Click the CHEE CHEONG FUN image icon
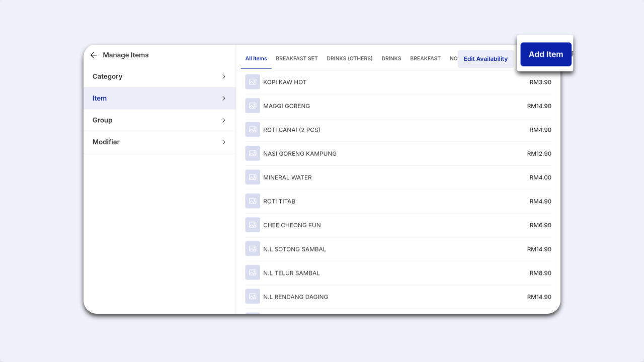Viewport: 644px width, 362px height. 253,225
